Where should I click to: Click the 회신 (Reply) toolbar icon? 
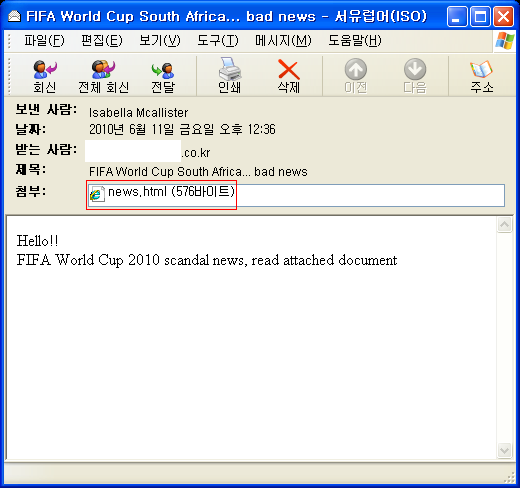[x=45, y=70]
